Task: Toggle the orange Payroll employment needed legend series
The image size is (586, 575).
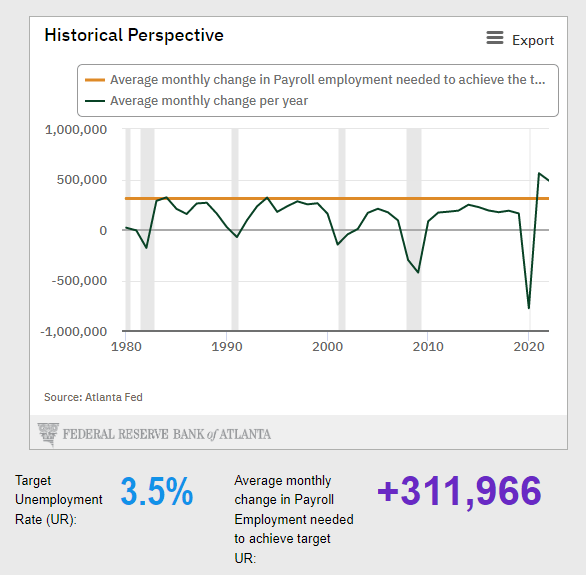Action: point(315,80)
